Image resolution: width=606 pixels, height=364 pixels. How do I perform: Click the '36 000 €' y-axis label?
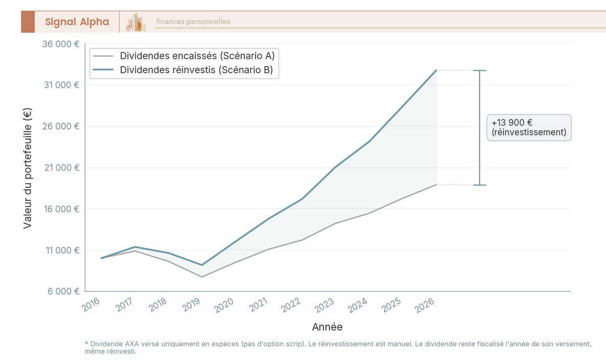[x=60, y=44]
